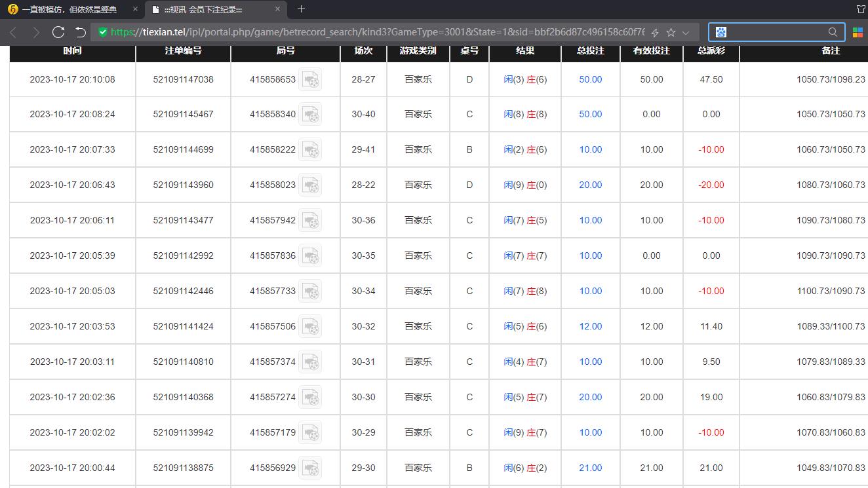The image size is (868, 488).
Task: Click the undo/restore arrow next to refresh
Action: tap(81, 32)
